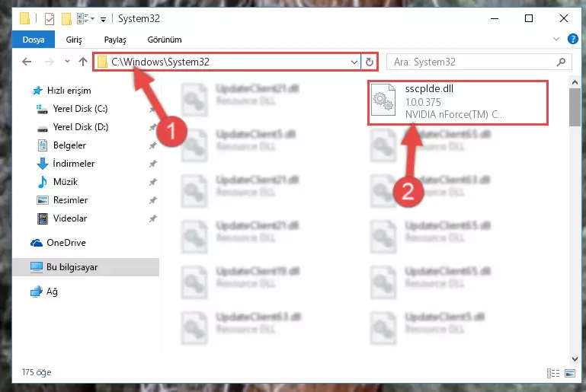The width and height of the screenshot is (586, 392).
Task: Go up one folder level
Action: point(83,62)
